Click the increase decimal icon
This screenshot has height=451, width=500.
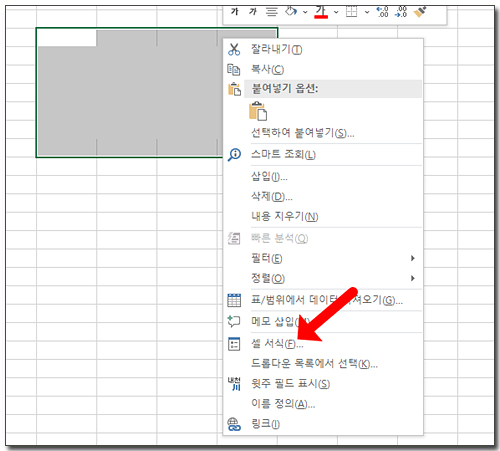tap(383, 12)
